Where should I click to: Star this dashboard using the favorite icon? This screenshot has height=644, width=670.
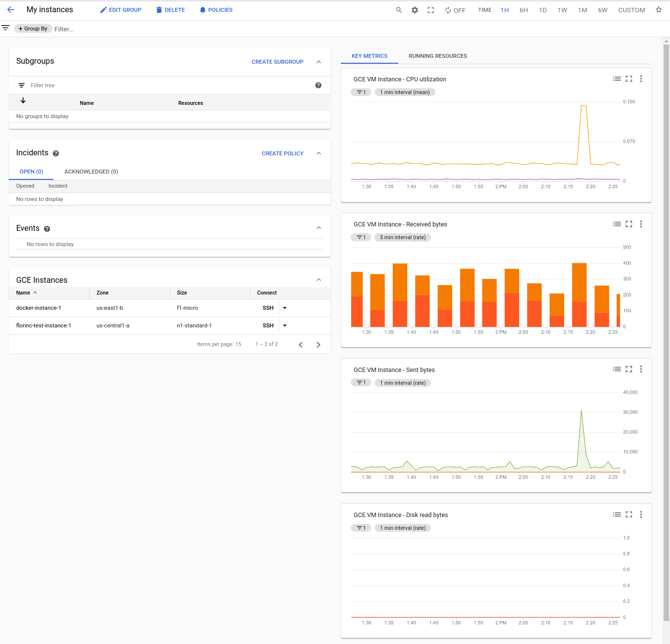click(659, 10)
